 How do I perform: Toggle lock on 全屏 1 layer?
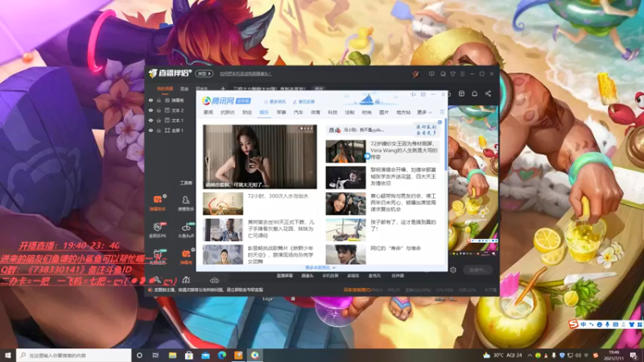159,130
